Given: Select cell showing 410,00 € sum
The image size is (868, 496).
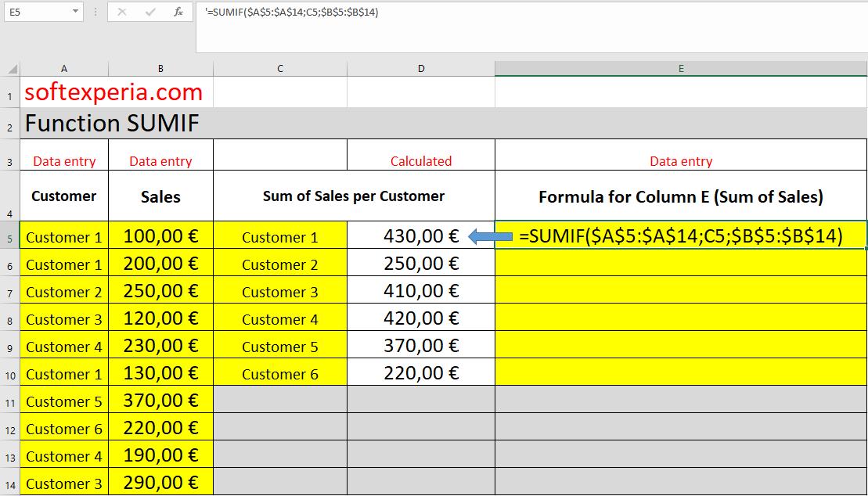Looking at the screenshot, I should pos(421,290).
